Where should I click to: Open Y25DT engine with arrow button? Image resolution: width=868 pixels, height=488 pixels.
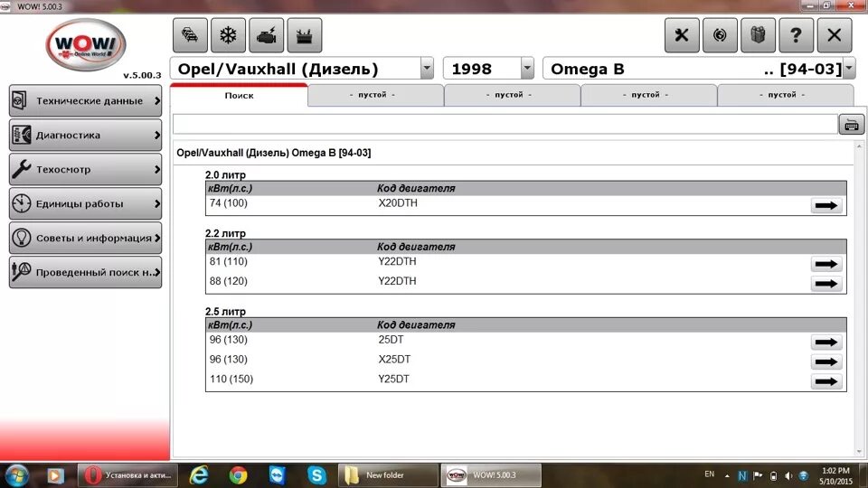[x=826, y=381]
